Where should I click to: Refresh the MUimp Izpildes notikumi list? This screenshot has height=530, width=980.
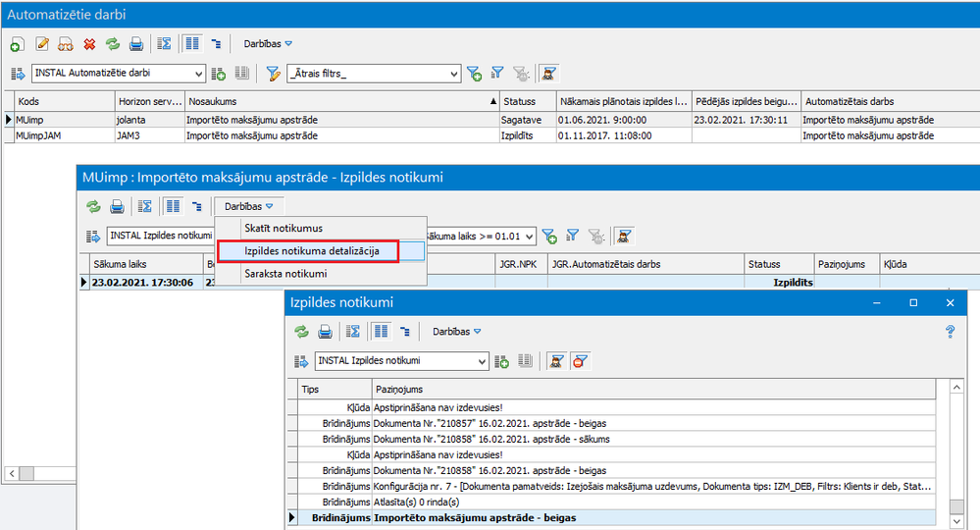93,206
